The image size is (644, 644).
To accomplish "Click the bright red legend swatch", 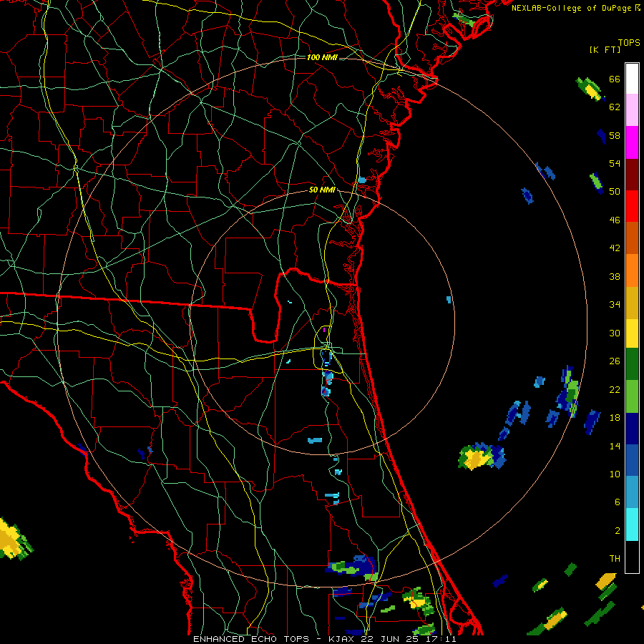I will point(632,206).
